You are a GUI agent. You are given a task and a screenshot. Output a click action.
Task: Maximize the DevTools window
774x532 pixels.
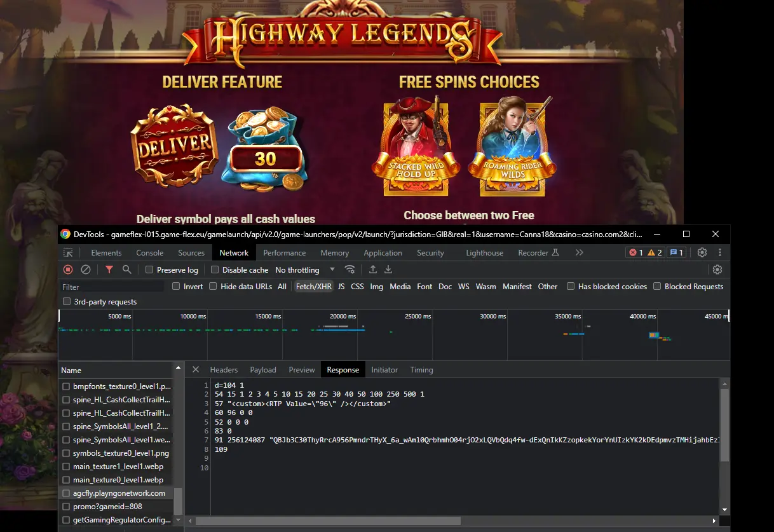(x=686, y=234)
